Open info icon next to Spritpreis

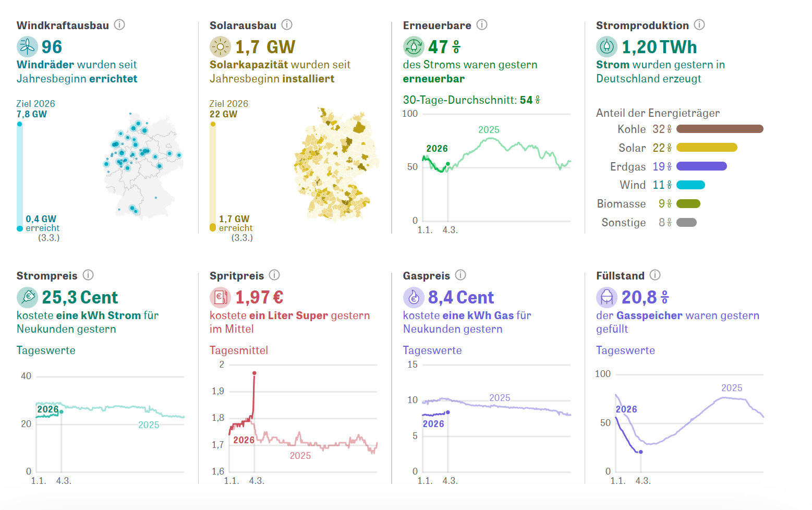pos(274,275)
